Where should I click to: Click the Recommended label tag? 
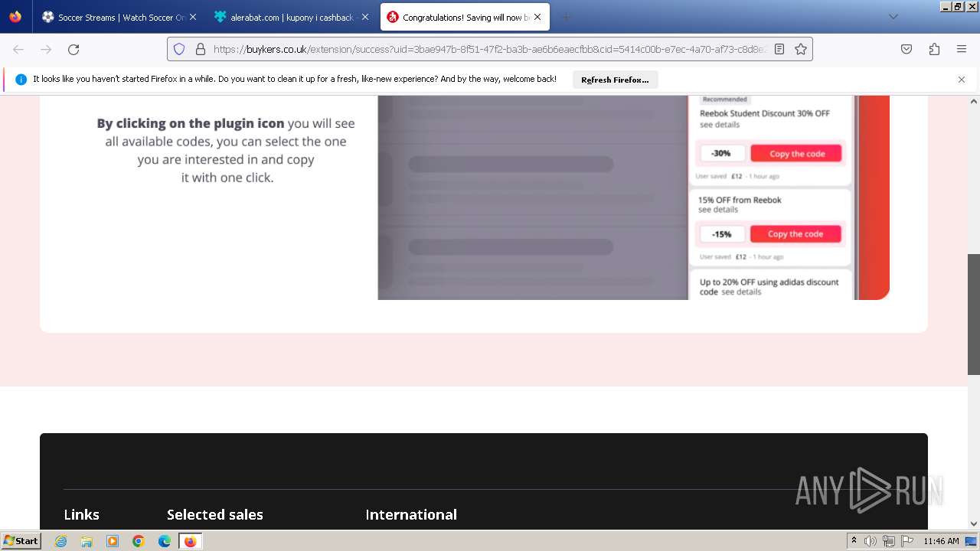724,99
